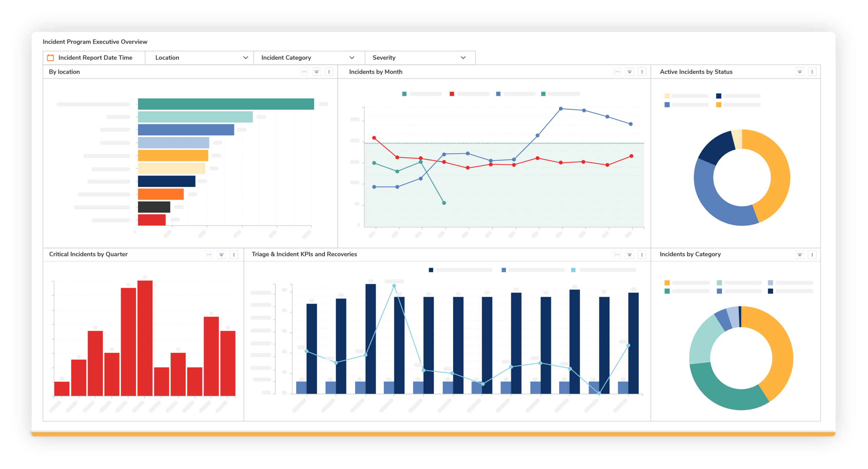This screenshot has width=868, height=469.
Task: Click filter icon on Critical Incidents by Quarter
Action: pyautogui.click(x=221, y=254)
